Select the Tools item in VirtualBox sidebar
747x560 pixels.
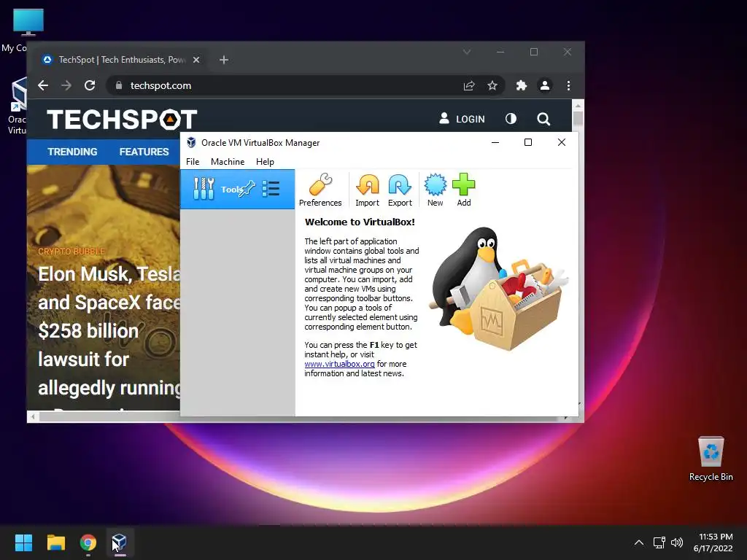click(x=237, y=189)
